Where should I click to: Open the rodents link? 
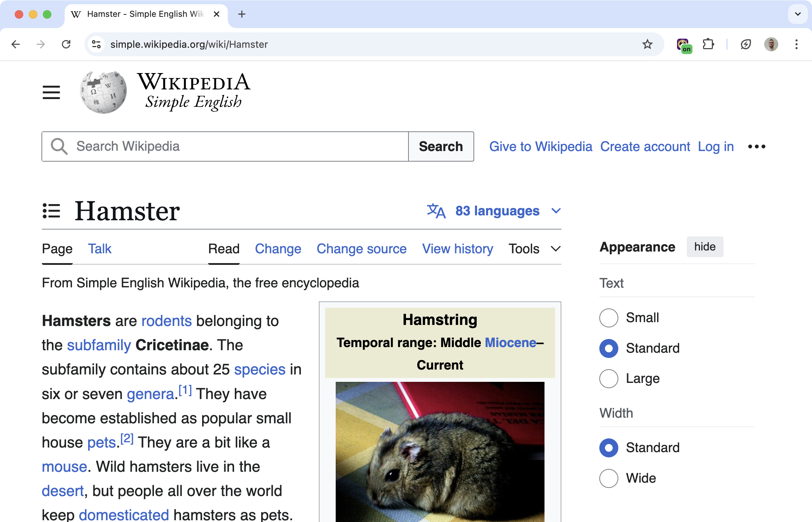click(167, 321)
